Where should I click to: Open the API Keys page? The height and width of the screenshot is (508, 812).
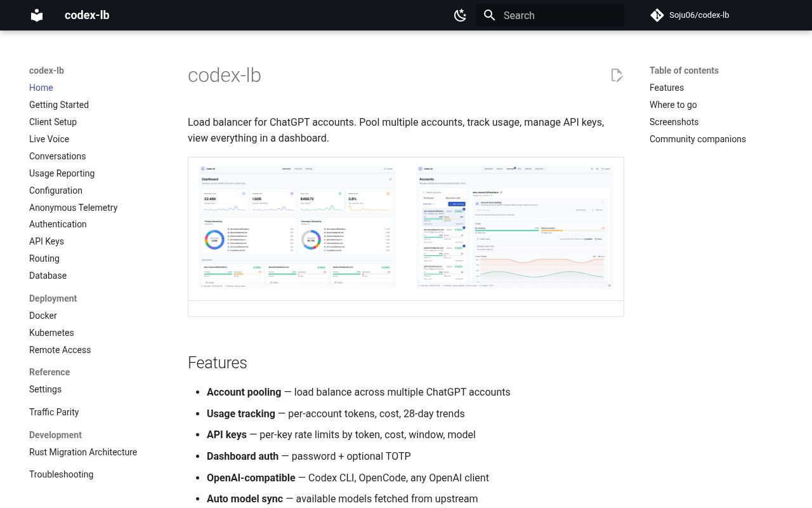(x=47, y=241)
